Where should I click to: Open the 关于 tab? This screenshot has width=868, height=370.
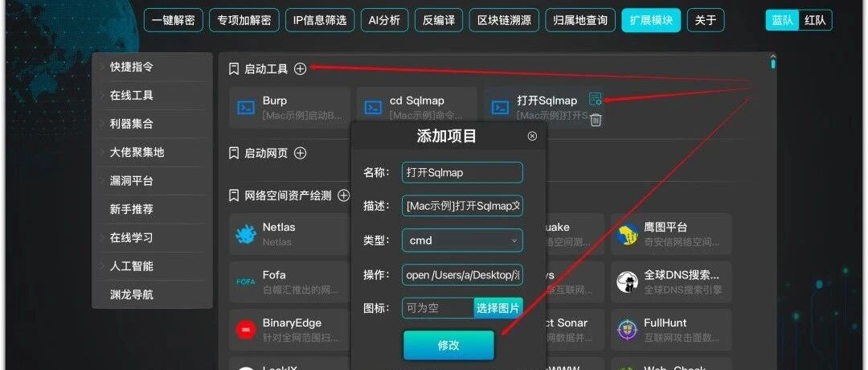click(x=706, y=20)
